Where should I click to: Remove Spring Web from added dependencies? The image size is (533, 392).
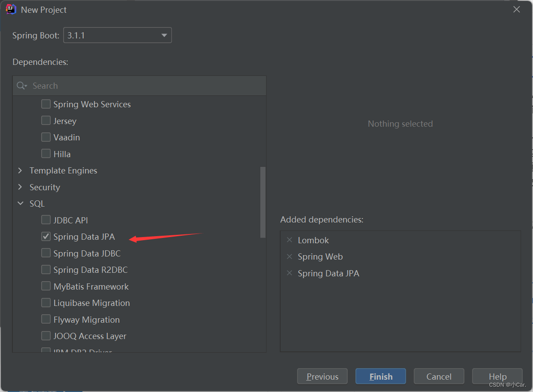pyautogui.click(x=289, y=256)
